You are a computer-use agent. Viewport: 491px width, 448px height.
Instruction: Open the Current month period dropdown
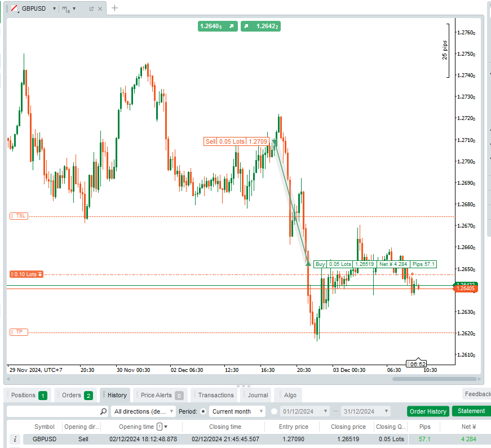click(x=236, y=411)
